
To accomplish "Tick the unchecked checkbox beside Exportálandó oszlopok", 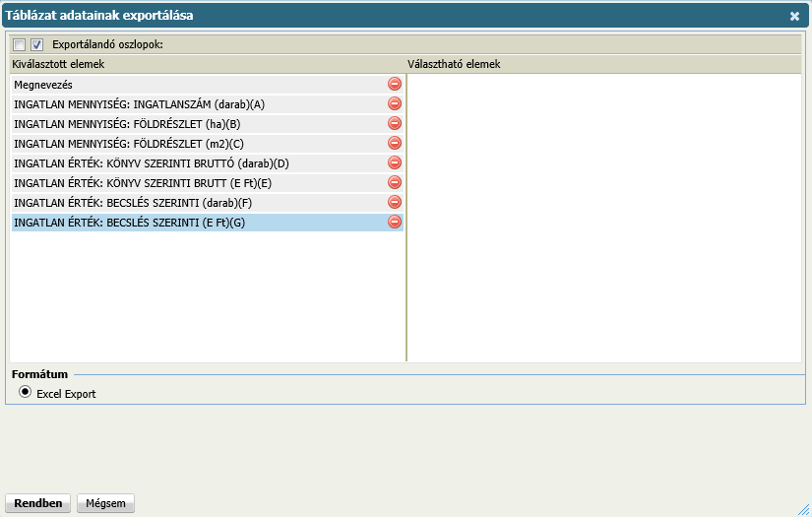I will 19,44.
